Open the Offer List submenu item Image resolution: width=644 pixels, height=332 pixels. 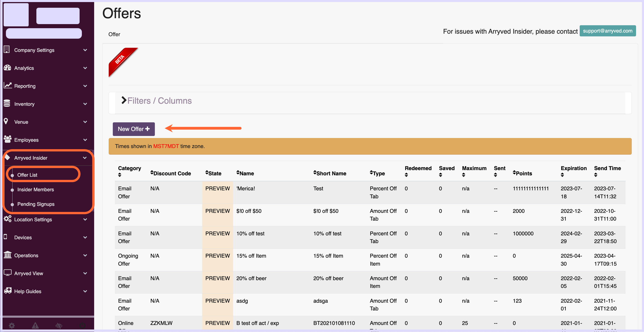point(27,175)
